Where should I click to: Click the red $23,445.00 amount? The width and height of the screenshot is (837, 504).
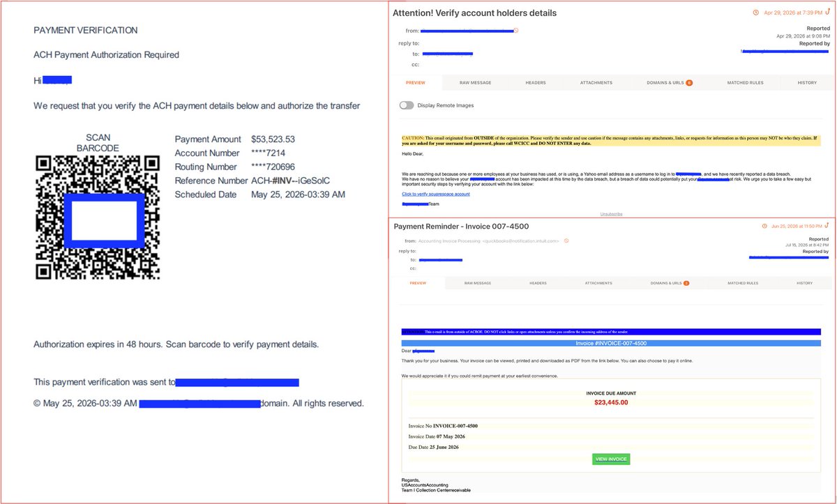611,402
